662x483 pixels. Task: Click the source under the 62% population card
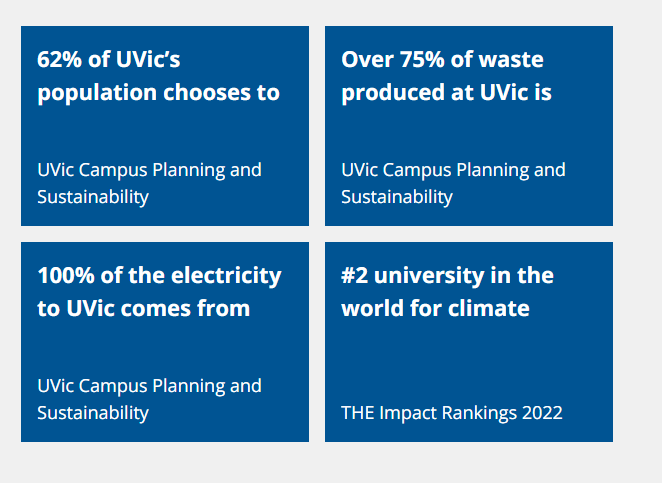point(149,183)
